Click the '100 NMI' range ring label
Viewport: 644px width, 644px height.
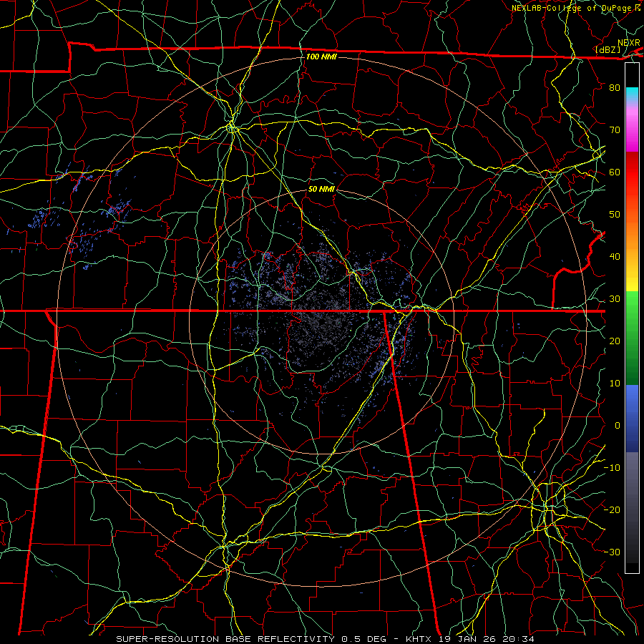(x=321, y=57)
